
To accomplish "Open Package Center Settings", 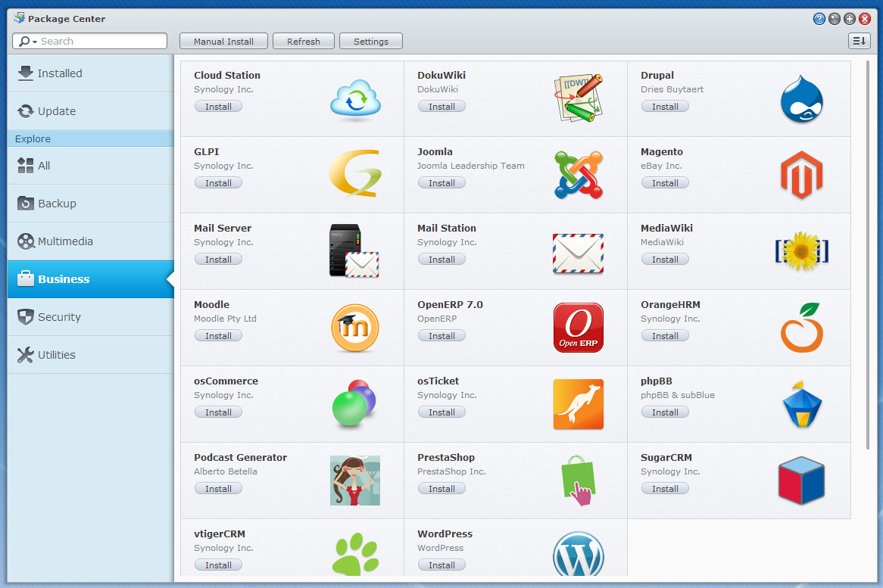I will 371,41.
